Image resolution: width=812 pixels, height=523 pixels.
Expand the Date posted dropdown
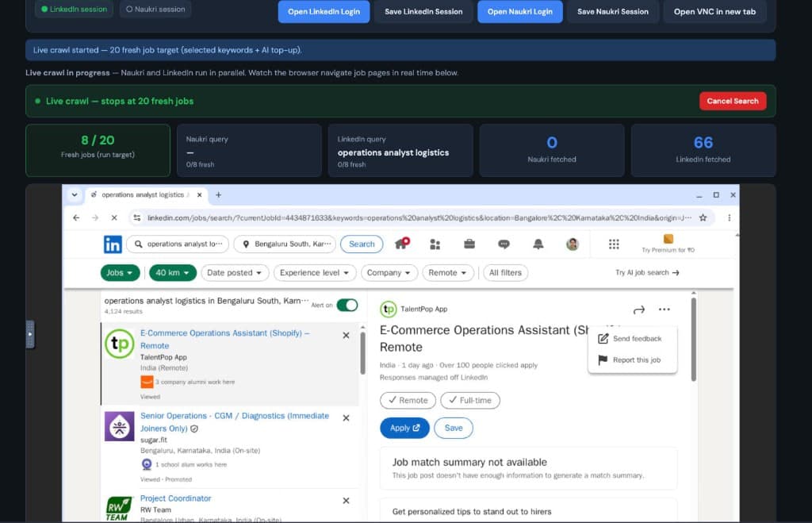point(235,273)
